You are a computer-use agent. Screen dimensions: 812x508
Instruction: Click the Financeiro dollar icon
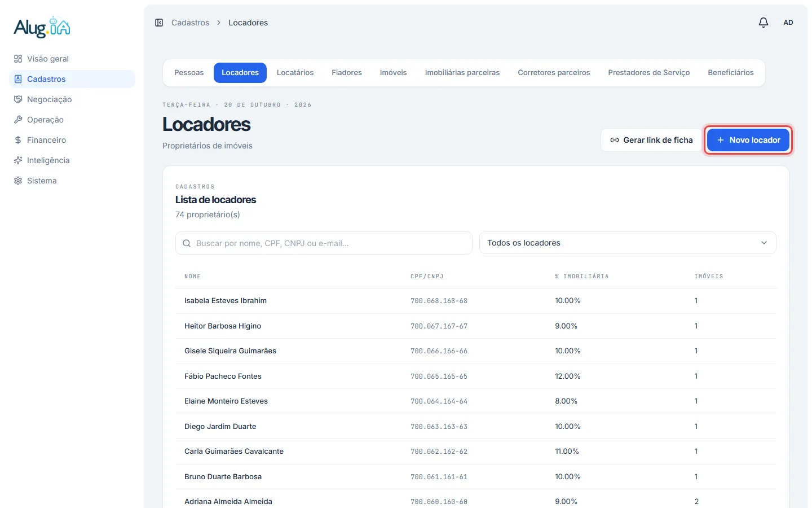click(18, 140)
